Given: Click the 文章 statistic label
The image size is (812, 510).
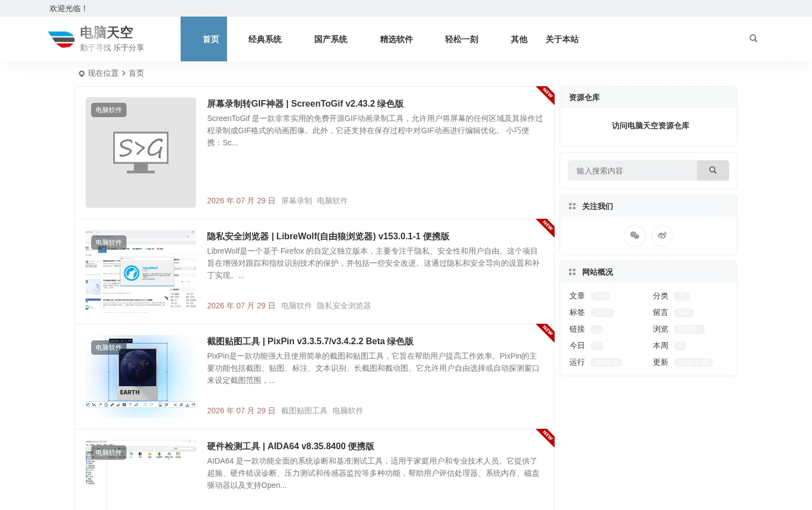Looking at the screenshot, I should (x=577, y=296).
